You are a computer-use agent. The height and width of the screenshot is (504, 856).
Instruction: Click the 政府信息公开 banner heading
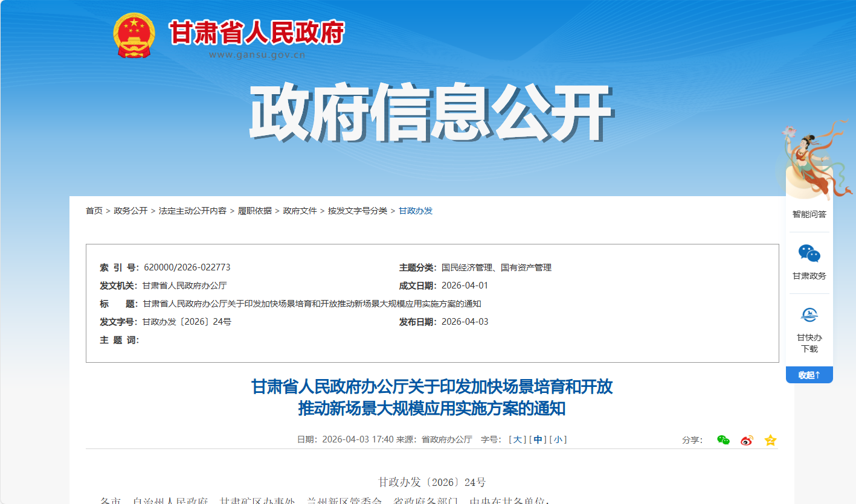(x=430, y=113)
